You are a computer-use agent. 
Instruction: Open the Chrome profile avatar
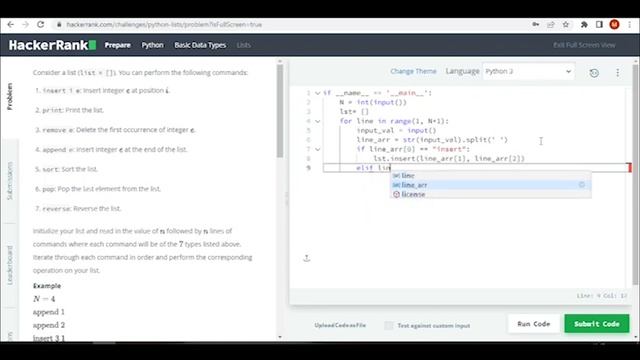614,24
